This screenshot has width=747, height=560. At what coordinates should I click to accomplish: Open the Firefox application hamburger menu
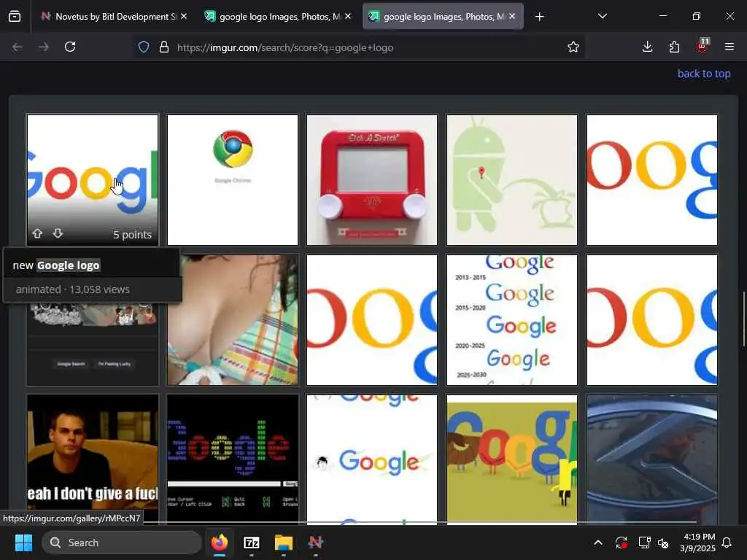(x=729, y=47)
